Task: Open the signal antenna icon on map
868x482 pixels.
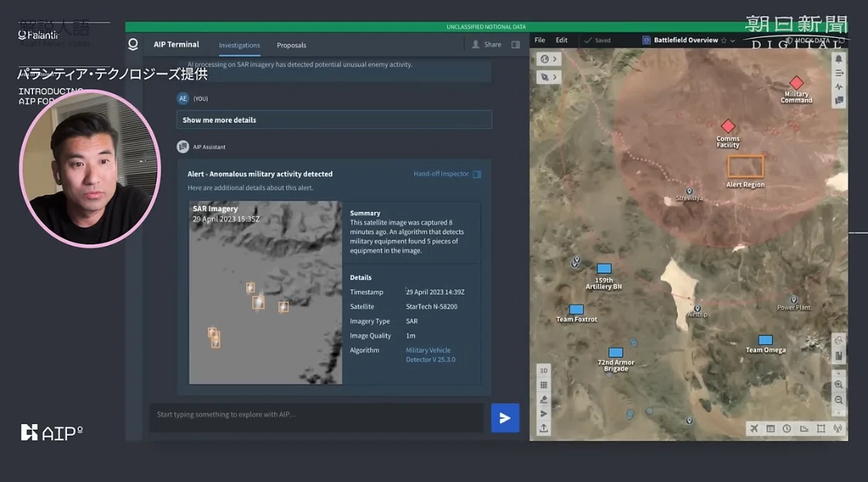Action: click(838, 428)
